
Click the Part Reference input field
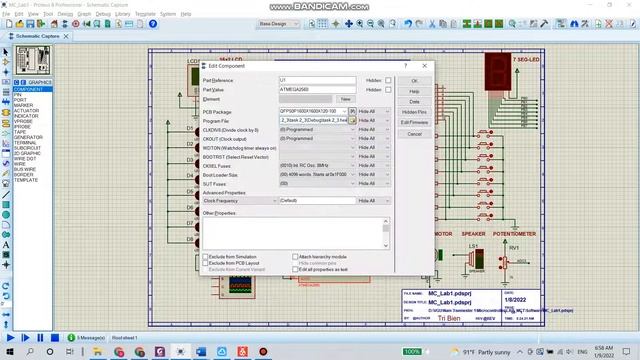(x=318, y=80)
